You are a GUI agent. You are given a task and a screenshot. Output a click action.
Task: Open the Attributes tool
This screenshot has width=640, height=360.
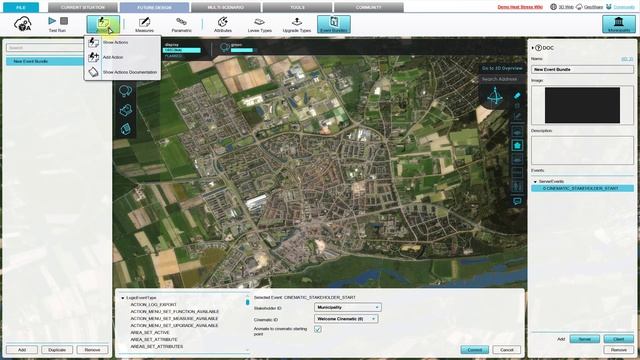[222, 24]
